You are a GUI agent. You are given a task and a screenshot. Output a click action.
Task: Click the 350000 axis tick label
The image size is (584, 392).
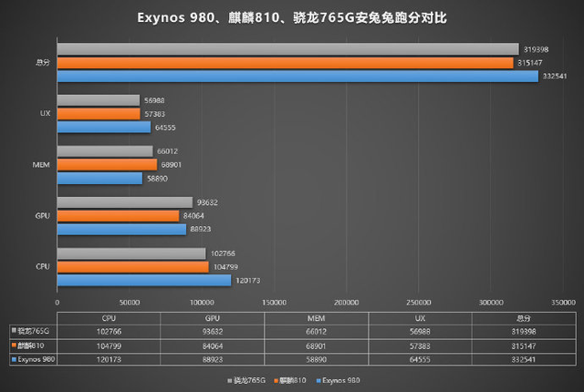[x=563, y=303]
